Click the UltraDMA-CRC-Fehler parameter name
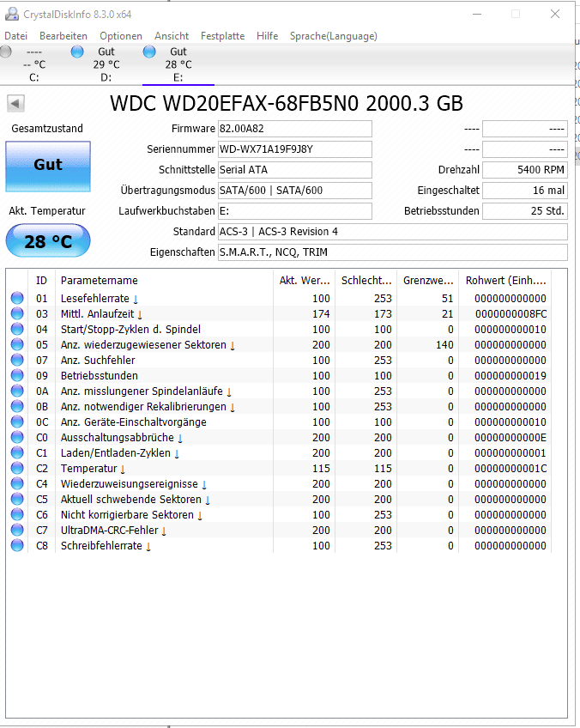Image resolution: width=580 pixels, height=728 pixels. coord(110,530)
